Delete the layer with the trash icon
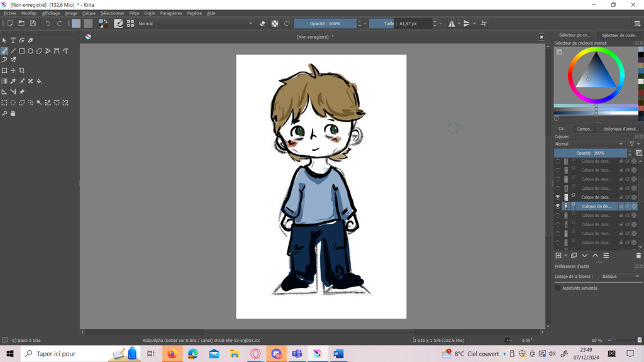 [x=638, y=255]
